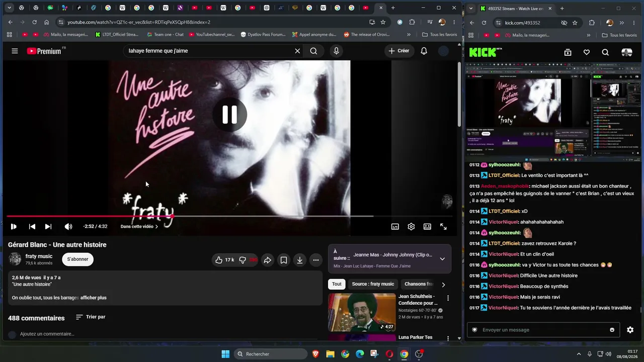644x362 pixels.
Task: Click the YouTube search magnifier button
Action: pos(313,51)
